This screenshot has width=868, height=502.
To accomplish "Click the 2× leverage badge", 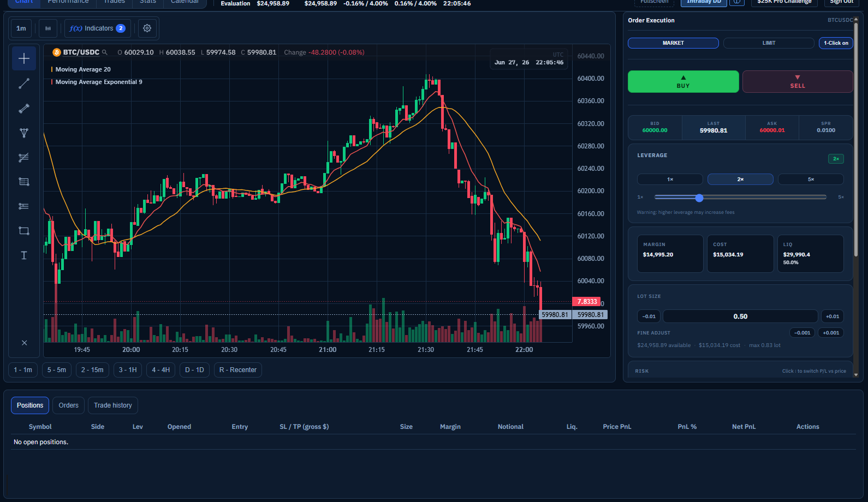I will (836, 159).
